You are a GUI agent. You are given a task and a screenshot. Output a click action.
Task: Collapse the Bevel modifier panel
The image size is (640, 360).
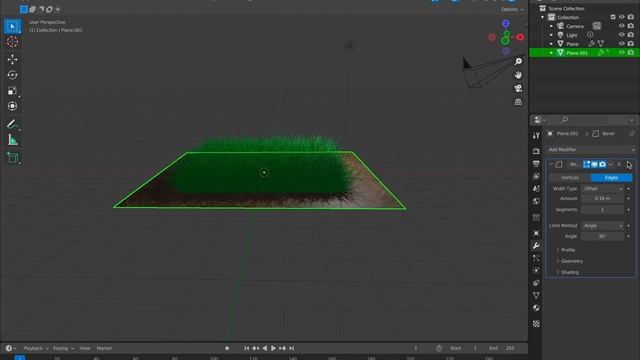pos(551,164)
